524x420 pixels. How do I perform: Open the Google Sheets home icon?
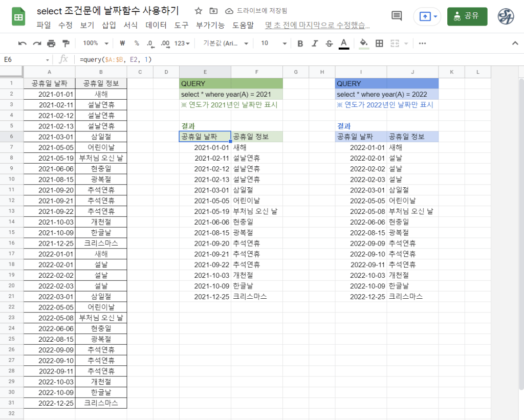coord(18,17)
